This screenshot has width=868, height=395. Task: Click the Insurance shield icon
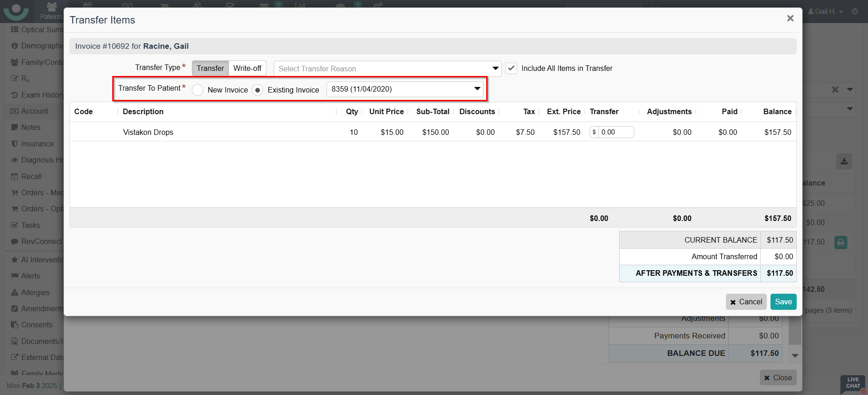[x=14, y=144]
